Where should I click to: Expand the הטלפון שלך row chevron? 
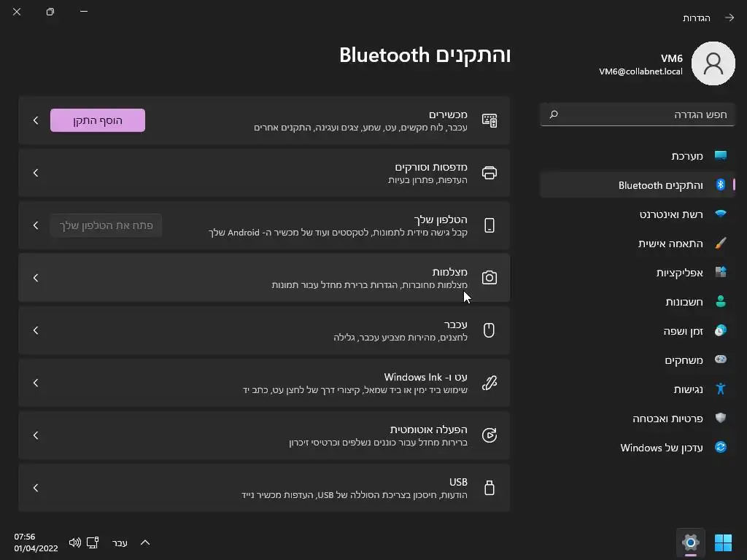(x=36, y=225)
